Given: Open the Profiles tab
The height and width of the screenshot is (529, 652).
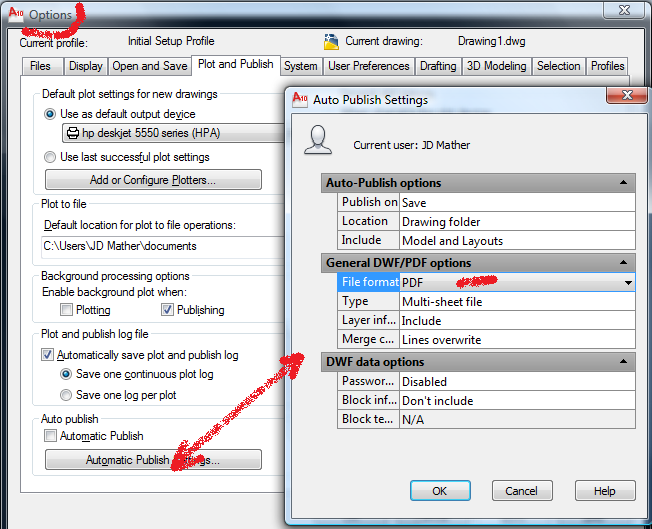Looking at the screenshot, I should [x=608, y=66].
